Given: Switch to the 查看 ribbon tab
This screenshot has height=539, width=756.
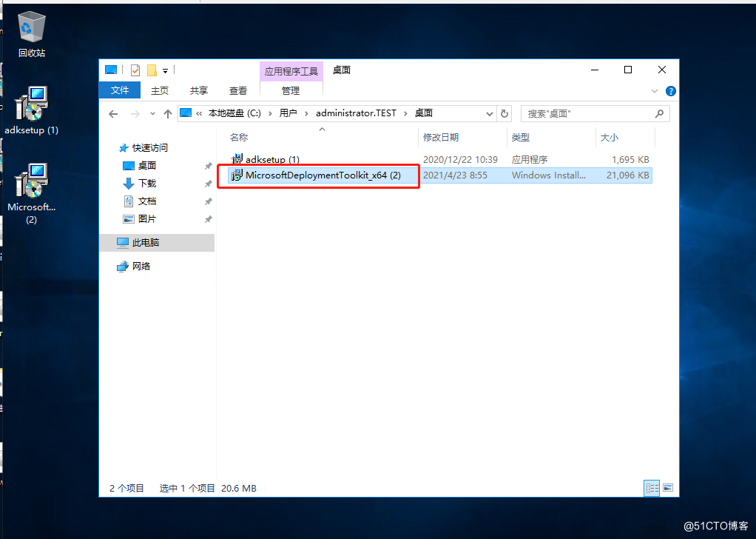Looking at the screenshot, I should click(237, 90).
